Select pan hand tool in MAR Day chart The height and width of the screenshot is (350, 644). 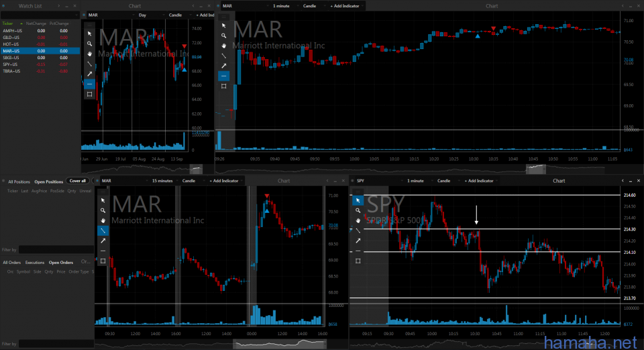click(x=89, y=54)
